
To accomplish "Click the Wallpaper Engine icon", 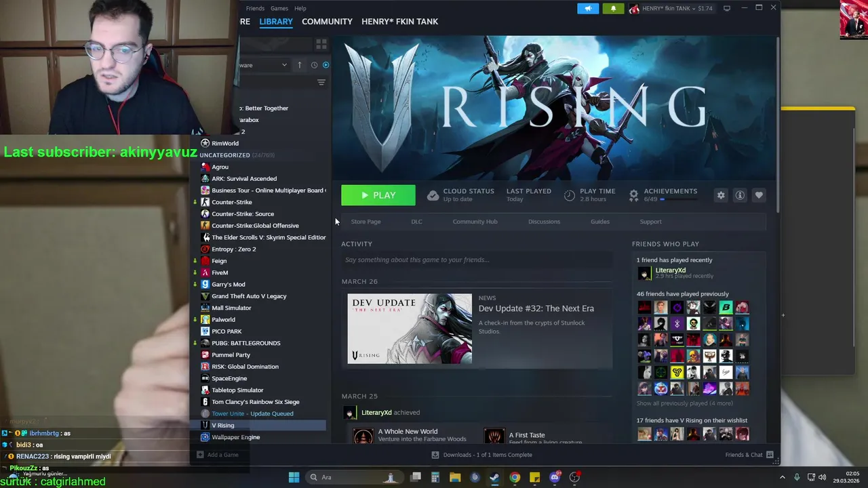I will click(205, 437).
